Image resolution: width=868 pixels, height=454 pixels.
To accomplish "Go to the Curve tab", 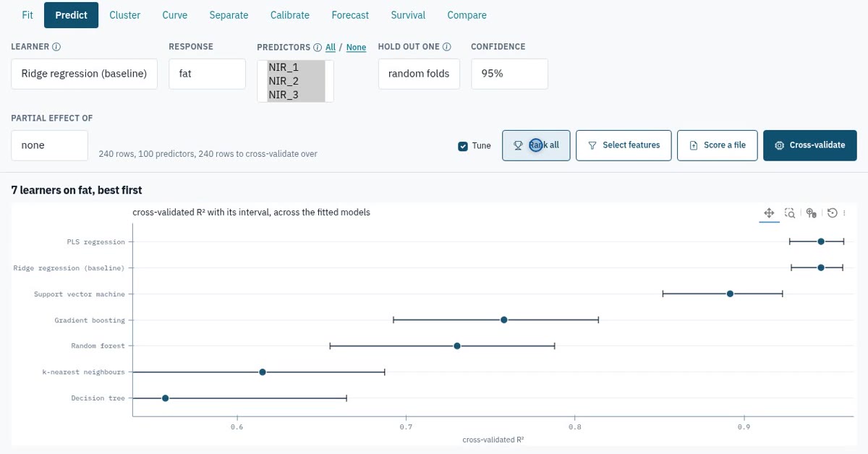I will pyautogui.click(x=175, y=15).
